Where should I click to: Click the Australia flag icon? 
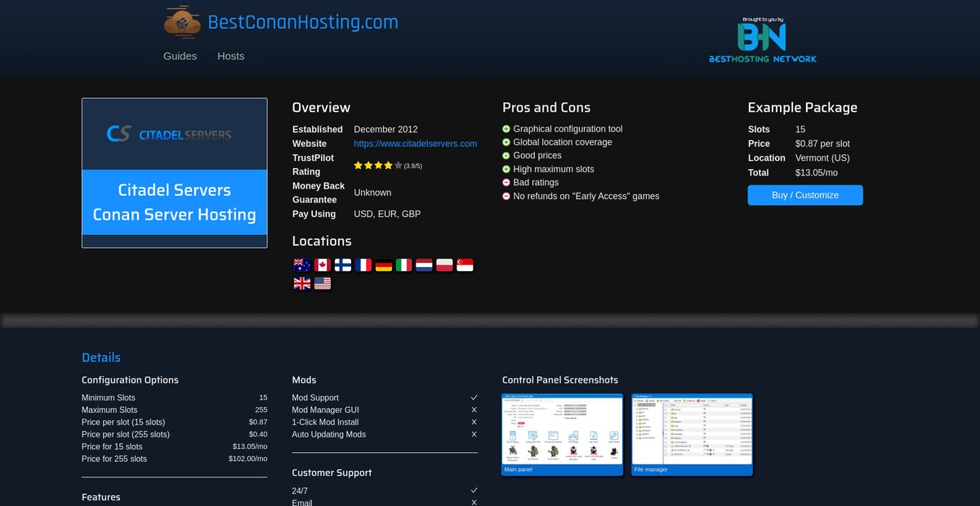(x=302, y=265)
